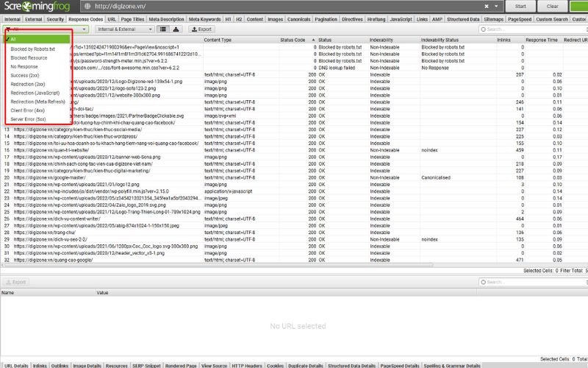Click the top Export button
The height and width of the screenshot is (368, 588).
pyautogui.click(x=201, y=29)
